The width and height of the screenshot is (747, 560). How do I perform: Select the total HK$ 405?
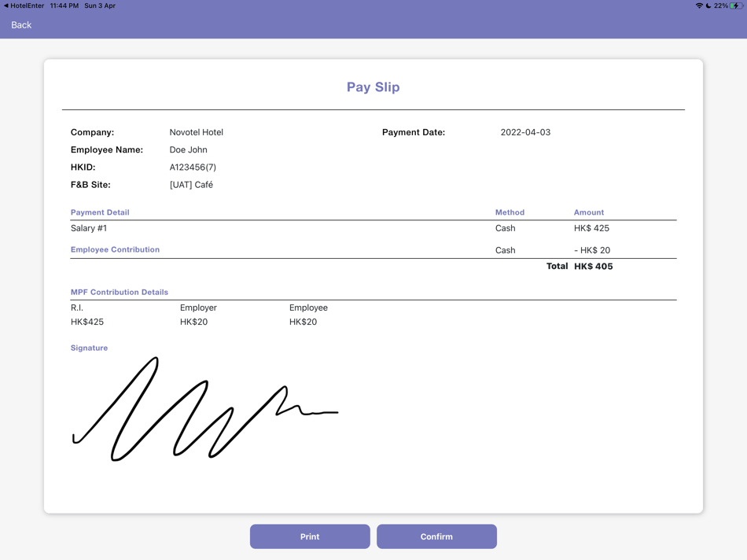(594, 267)
